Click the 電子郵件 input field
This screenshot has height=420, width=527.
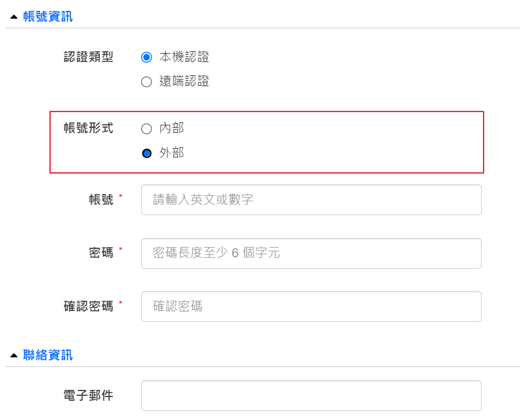(x=311, y=395)
